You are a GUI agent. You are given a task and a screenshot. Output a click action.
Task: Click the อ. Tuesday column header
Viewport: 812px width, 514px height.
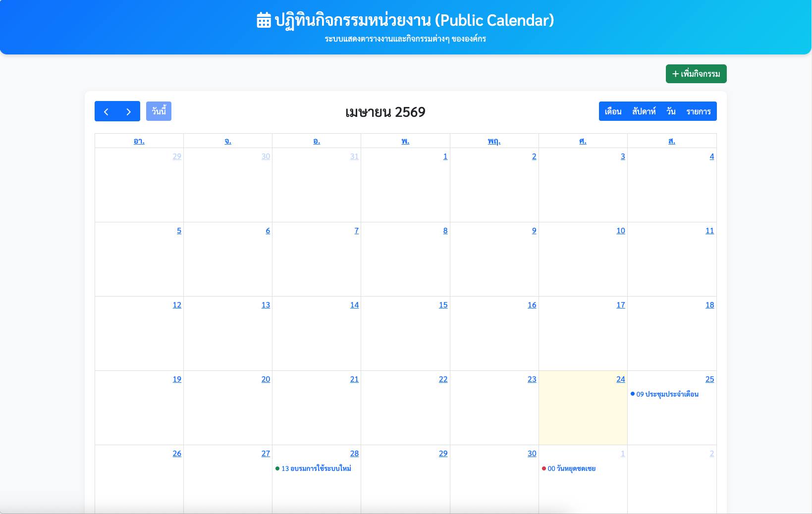click(317, 141)
